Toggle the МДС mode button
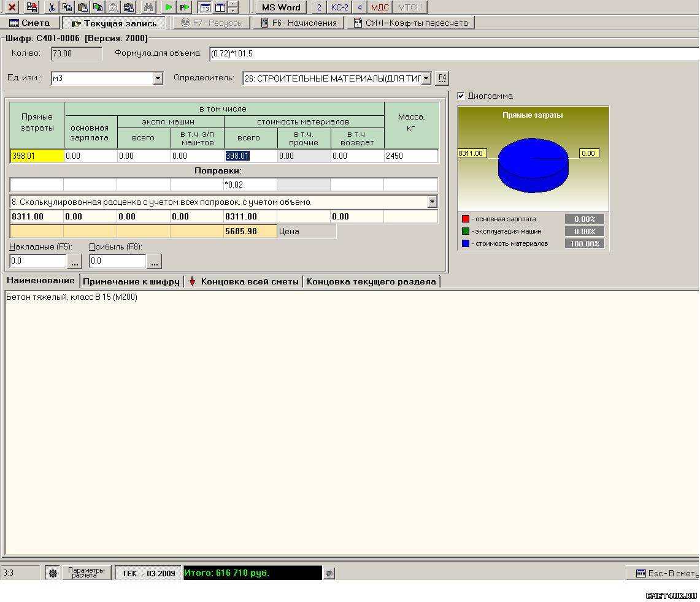Viewport: 700px width, 602px height. [x=380, y=7]
